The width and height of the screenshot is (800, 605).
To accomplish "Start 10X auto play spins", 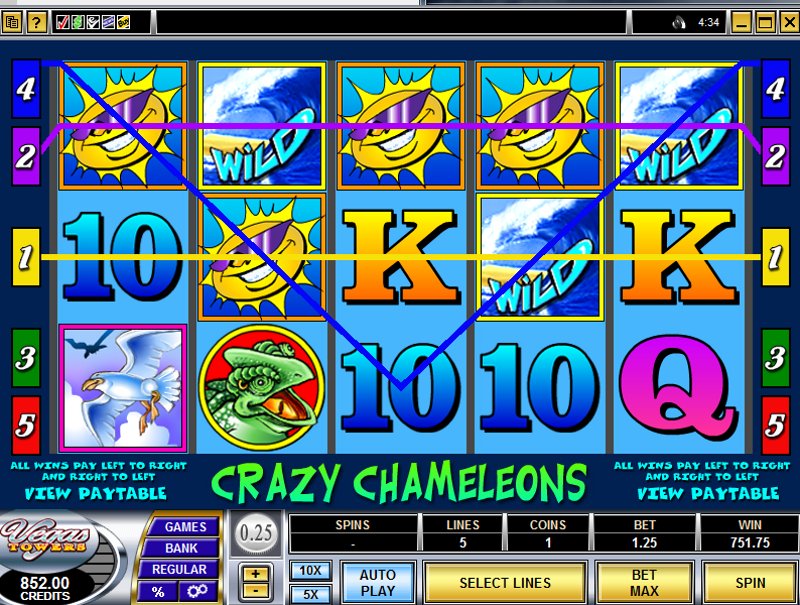I will click(x=310, y=570).
